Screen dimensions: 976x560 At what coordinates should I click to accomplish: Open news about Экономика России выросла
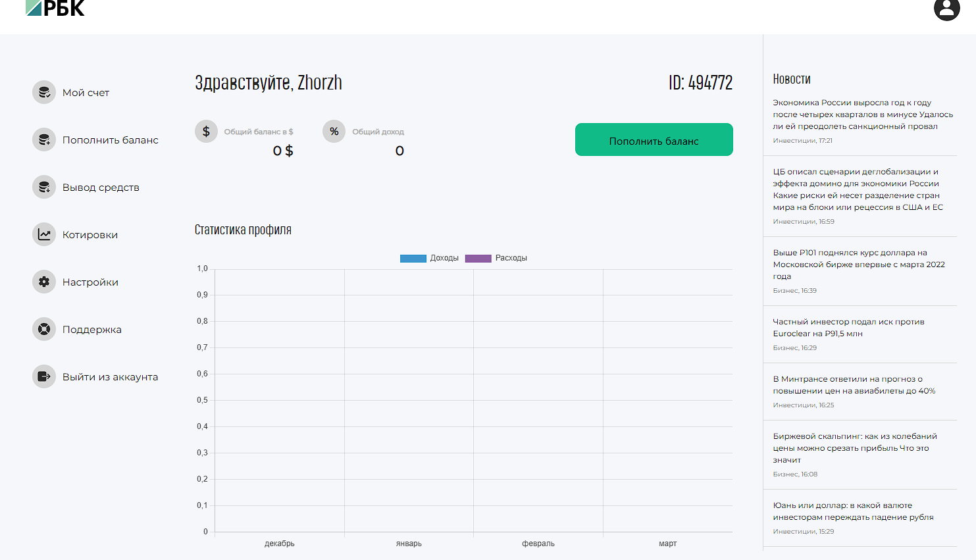862,115
